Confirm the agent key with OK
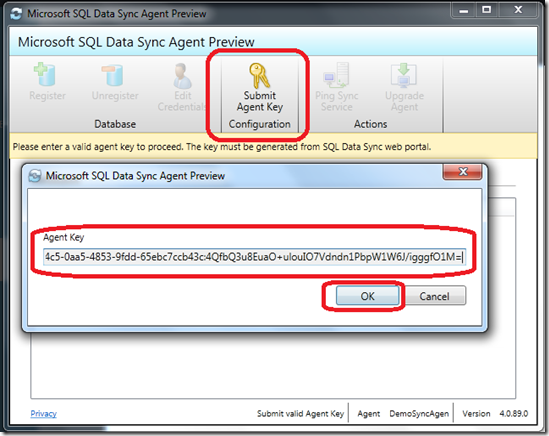This screenshot has width=549, height=436. click(x=367, y=296)
